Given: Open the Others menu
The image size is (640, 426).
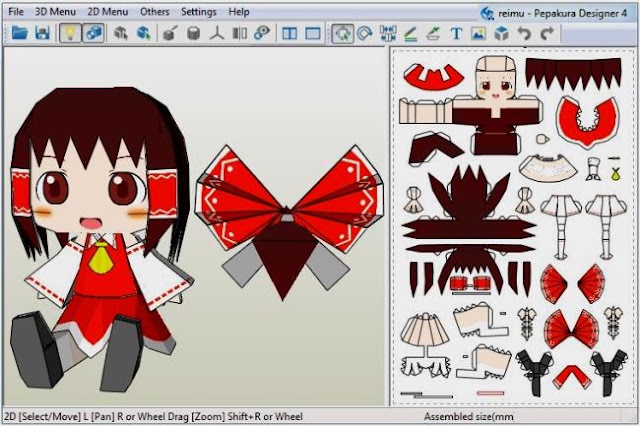Looking at the screenshot, I should tap(155, 12).
